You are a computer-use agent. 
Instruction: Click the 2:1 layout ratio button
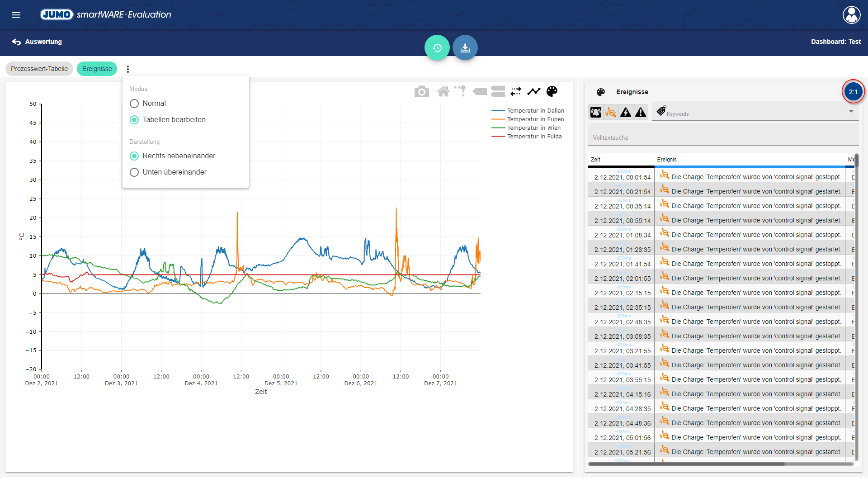(853, 92)
